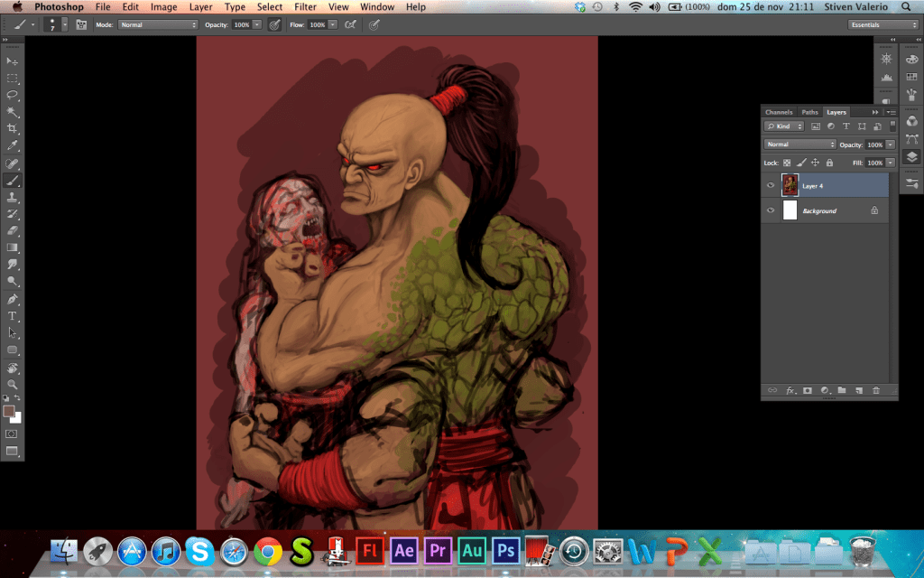Toggle lock transparent pixels in Layers panel
This screenshot has width=924, height=578.
pyautogui.click(x=787, y=163)
